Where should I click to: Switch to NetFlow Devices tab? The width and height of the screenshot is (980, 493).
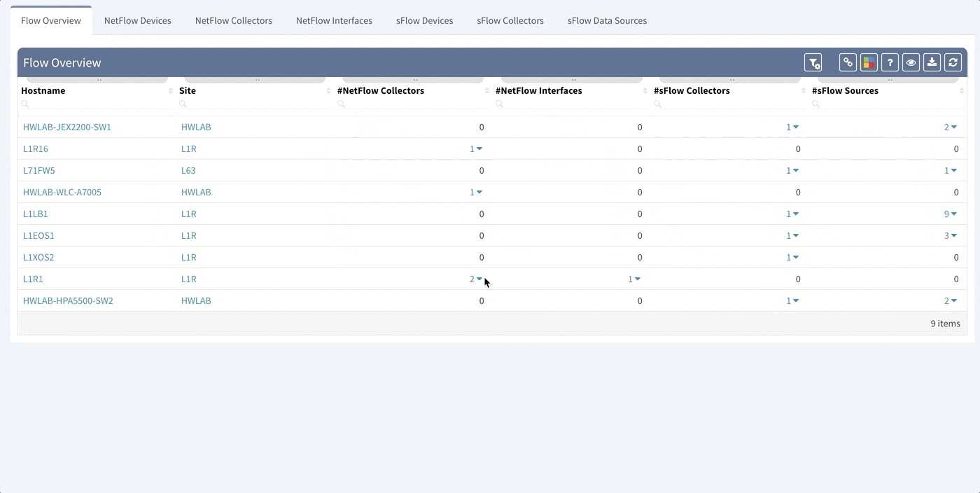138,20
